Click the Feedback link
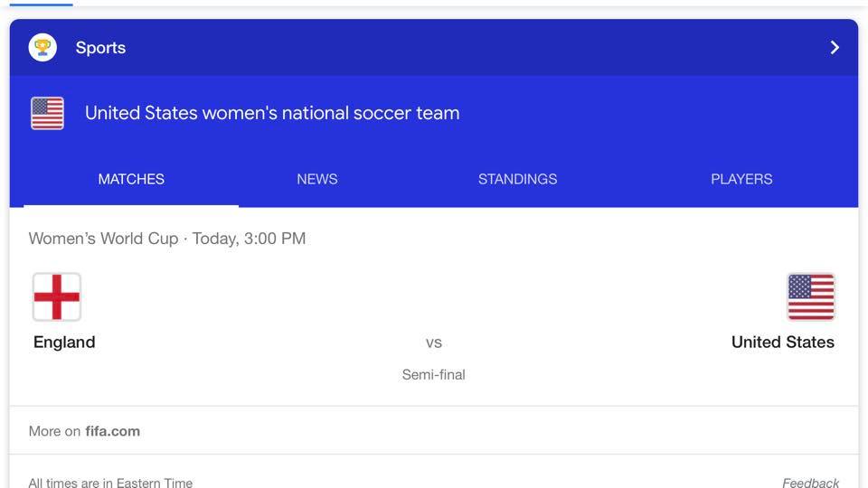Viewport: 868px width, 488px height. click(810, 483)
